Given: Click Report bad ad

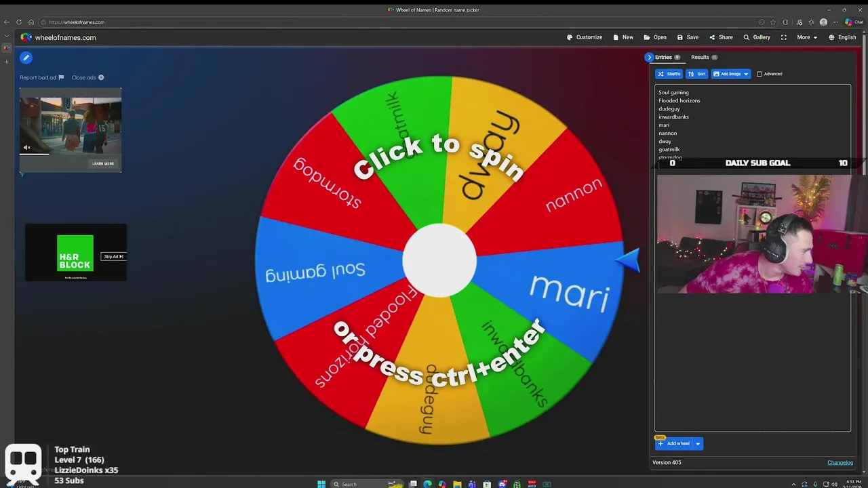Looking at the screenshot, I should pyautogui.click(x=41, y=77).
